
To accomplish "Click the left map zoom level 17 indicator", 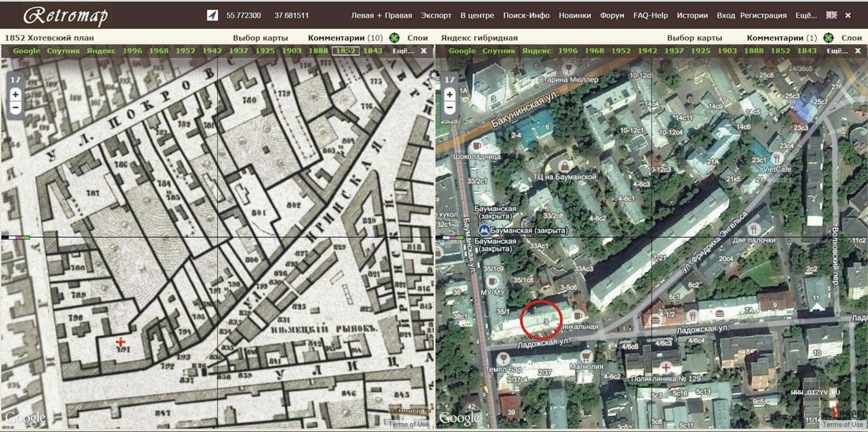I will pyautogui.click(x=15, y=80).
